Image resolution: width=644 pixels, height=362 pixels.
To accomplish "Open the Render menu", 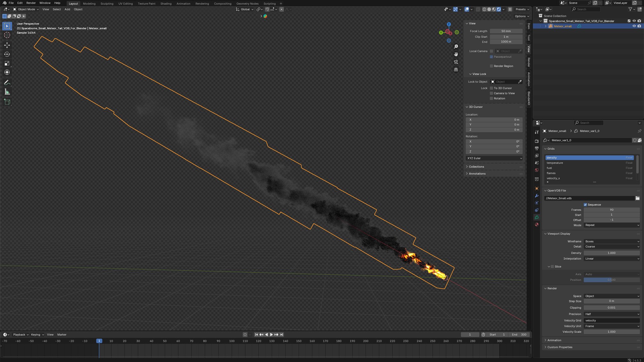I will tap(31, 3).
